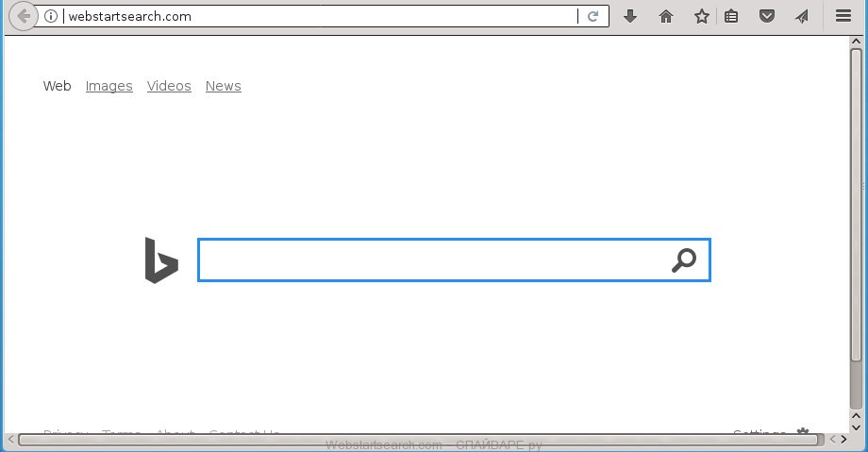Viewport: 868px width, 452px height.
Task: Click the webstartsearch.com address field
Action: pyautogui.click(x=321, y=17)
